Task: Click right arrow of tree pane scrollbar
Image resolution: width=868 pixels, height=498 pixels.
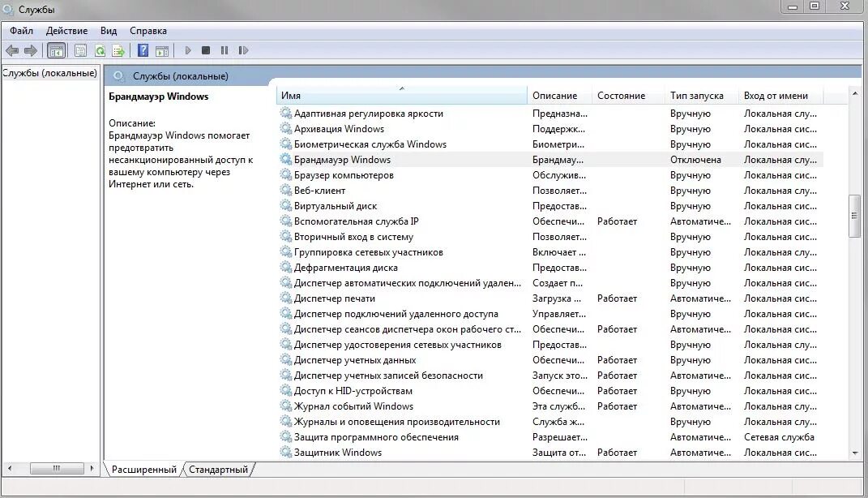Action: (x=92, y=469)
